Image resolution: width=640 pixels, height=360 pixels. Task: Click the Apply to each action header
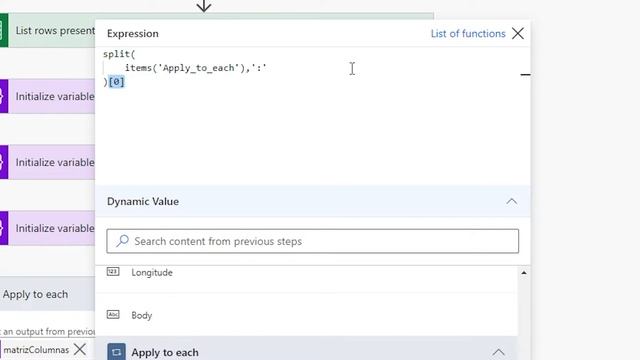47,294
